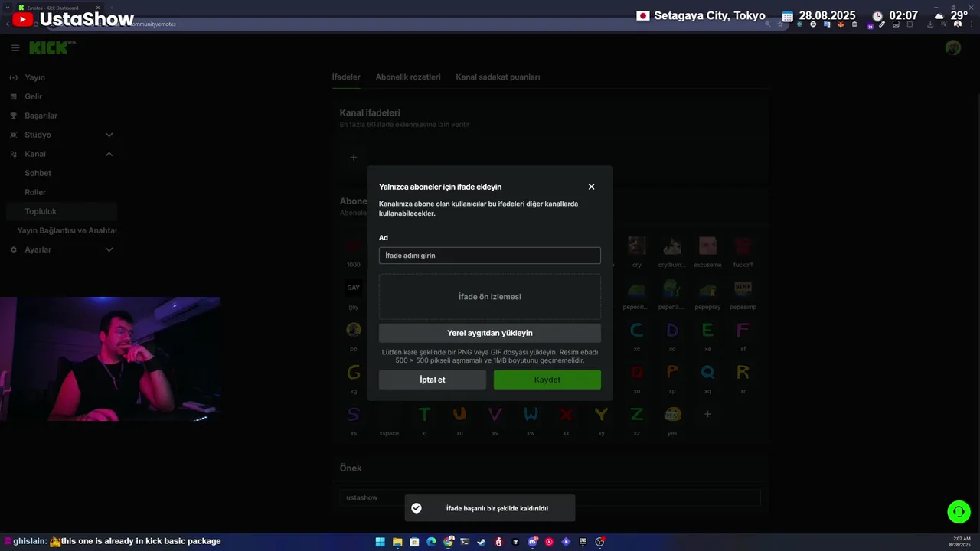980x551 pixels.
Task: Open 'Gelir' in the sidebar
Action: pos(33,96)
